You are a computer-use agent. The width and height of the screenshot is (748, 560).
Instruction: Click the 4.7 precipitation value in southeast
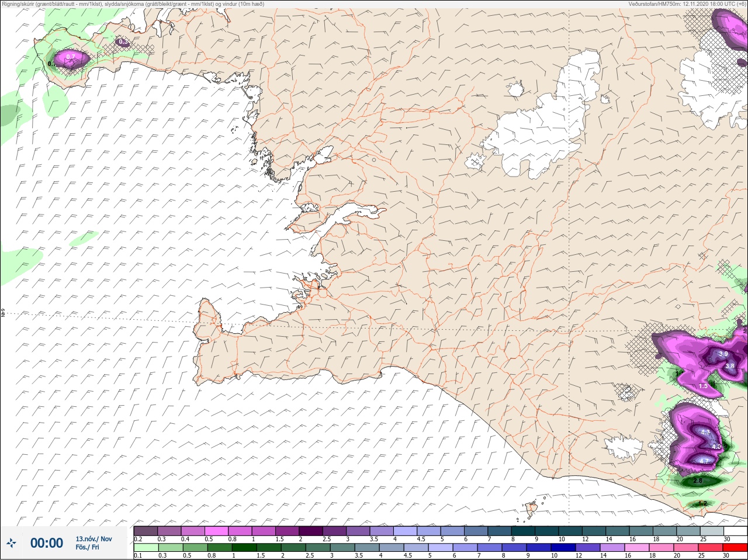click(x=704, y=461)
